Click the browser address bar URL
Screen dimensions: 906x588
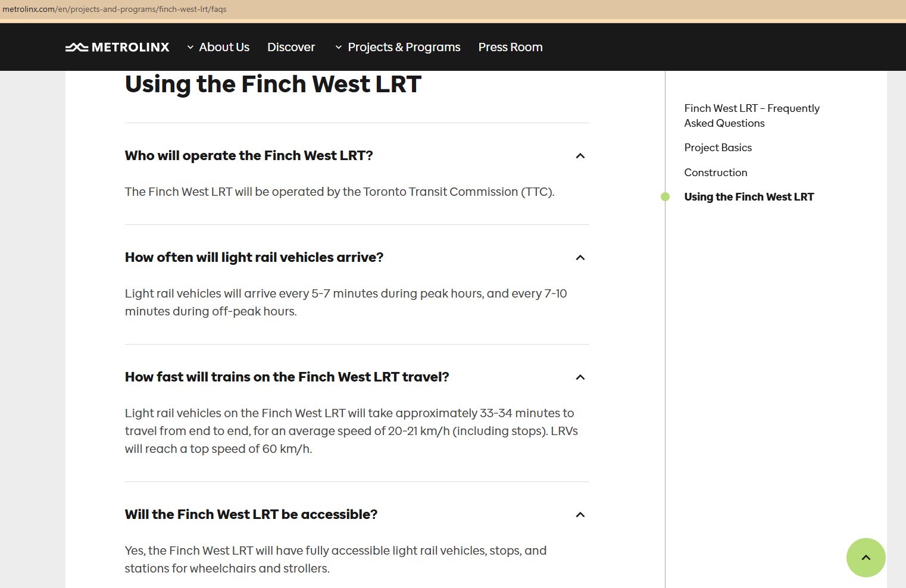point(114,10)
